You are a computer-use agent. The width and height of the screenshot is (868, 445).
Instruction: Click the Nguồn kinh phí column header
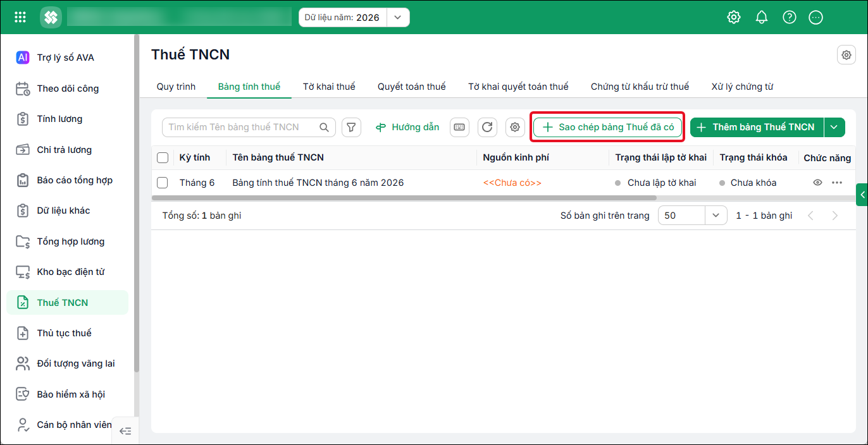point(516,157)
